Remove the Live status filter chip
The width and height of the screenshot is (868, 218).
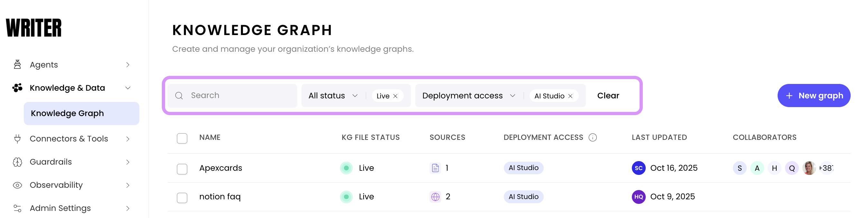[395, 96]
